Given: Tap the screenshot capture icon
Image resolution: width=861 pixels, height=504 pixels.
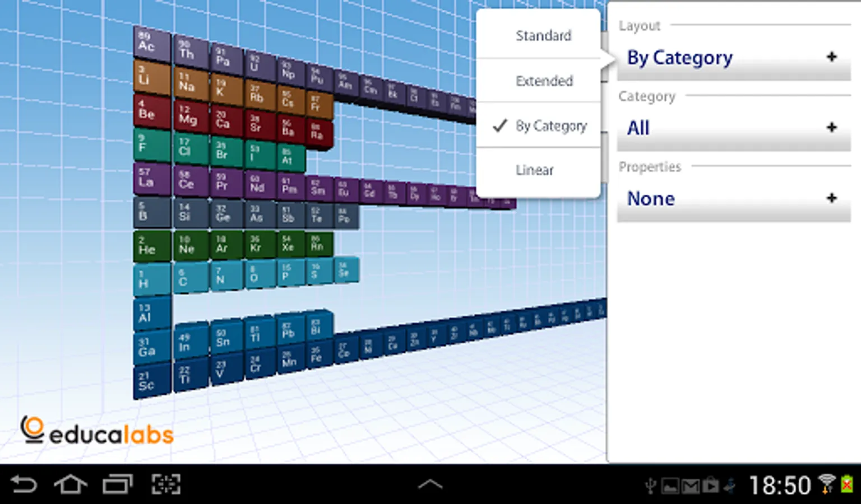Looking at the screenshot, I should [166, 484].
